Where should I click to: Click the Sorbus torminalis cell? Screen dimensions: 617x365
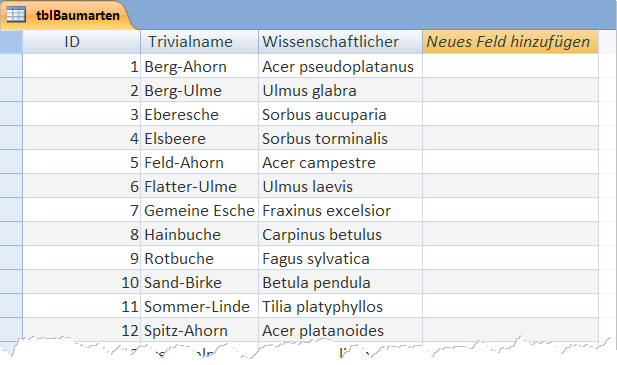340,138
